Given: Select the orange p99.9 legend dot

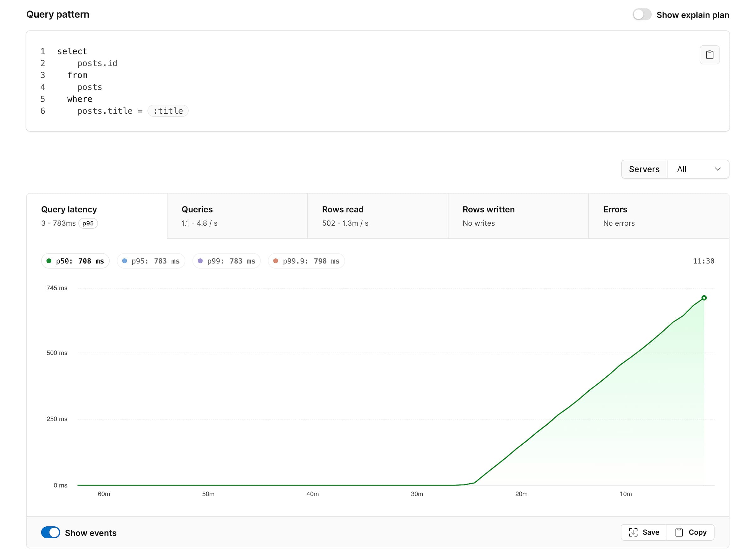Looking at the screenshot, I should click(x=276, y=261).
